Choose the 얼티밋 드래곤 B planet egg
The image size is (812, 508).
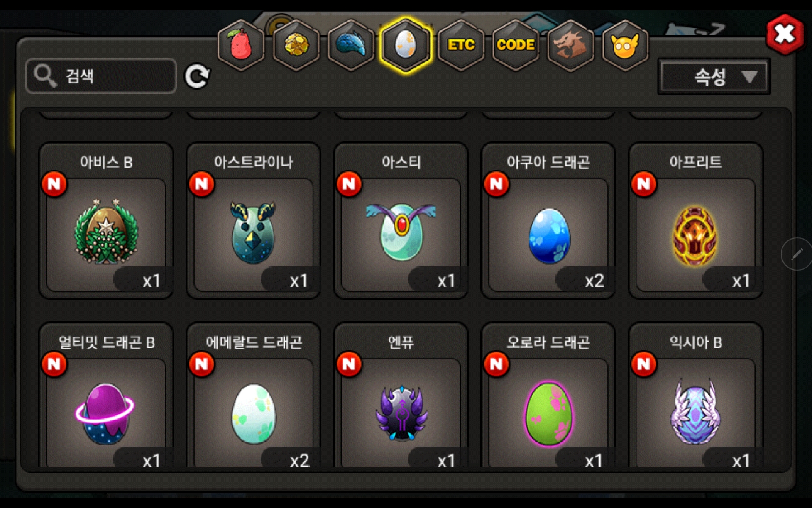pos(106,396)
